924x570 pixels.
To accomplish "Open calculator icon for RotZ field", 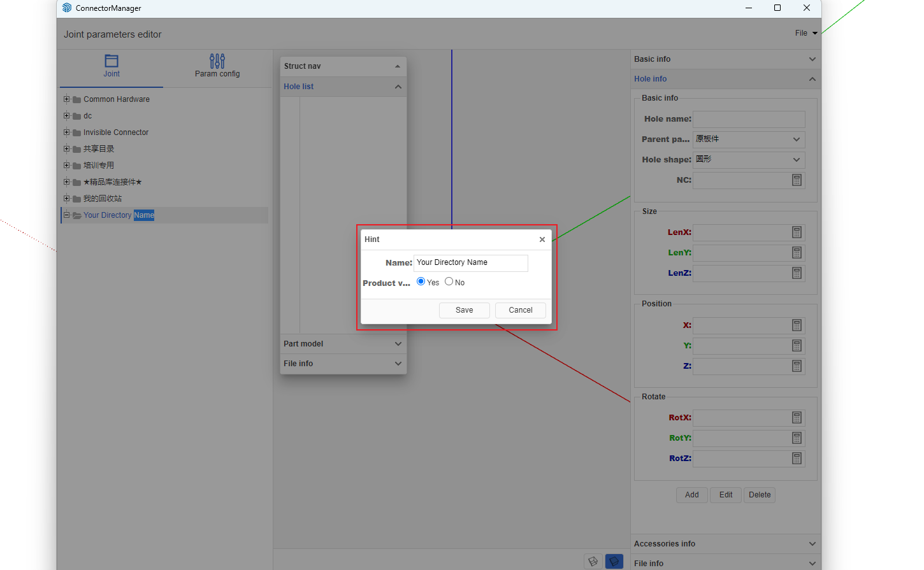I will pyautogui.click(x=797, y=459).
